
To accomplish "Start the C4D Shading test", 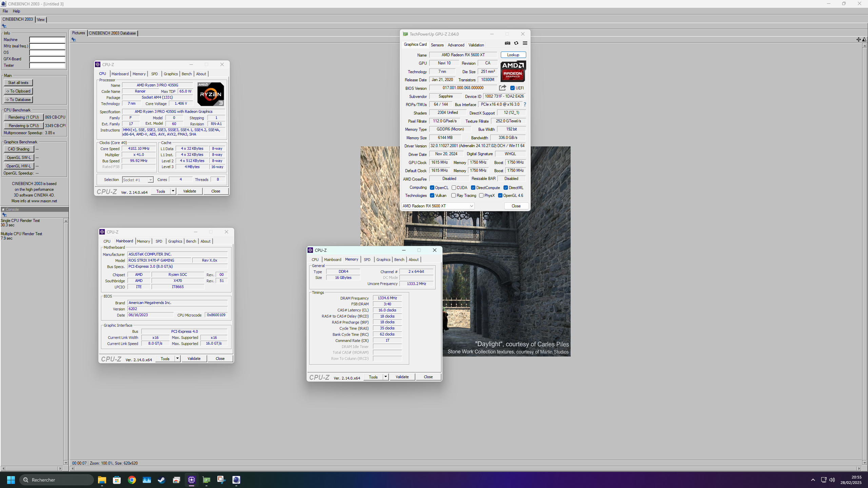I will (19, 149).
